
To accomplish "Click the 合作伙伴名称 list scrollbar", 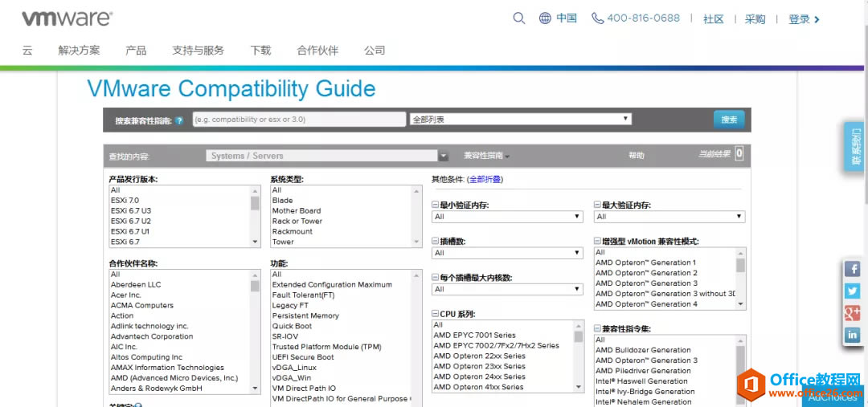I will point(255,332).
